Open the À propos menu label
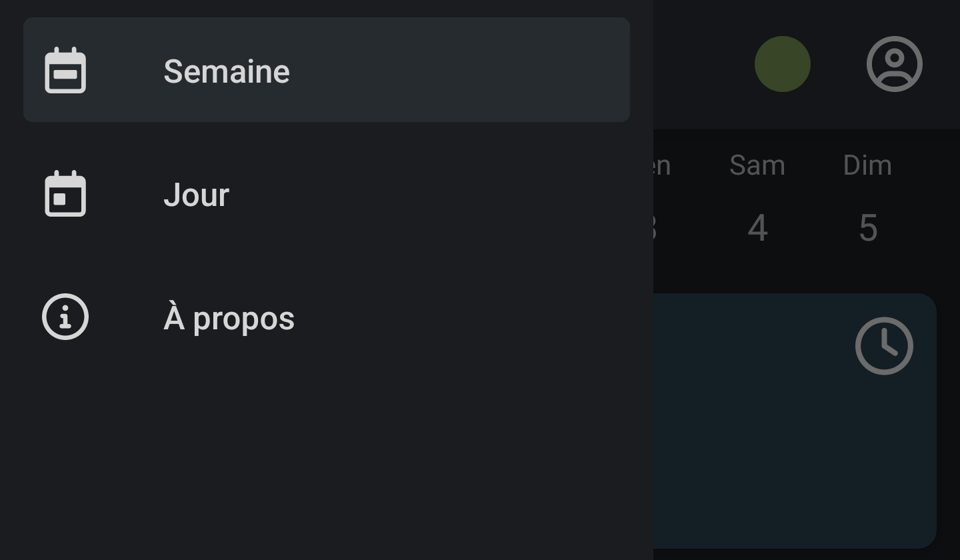The height and width of the screenshot is (560, 960). (229, 318)
